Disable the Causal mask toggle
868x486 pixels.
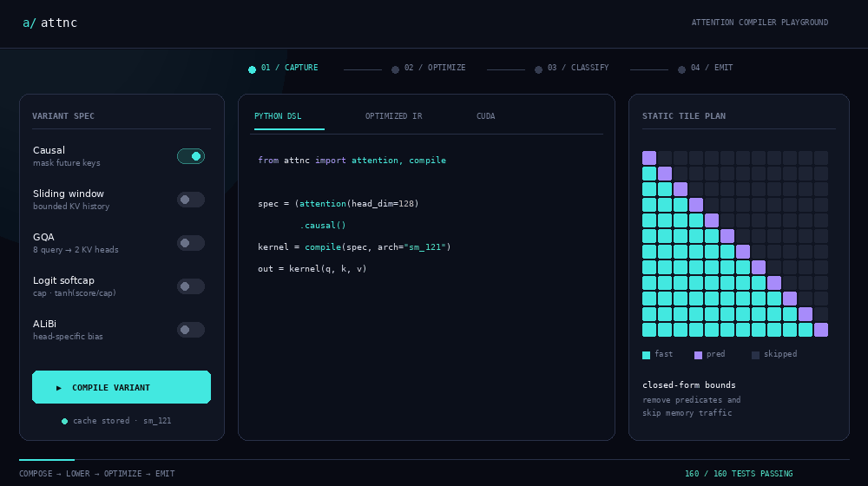(x=191, y=157)
